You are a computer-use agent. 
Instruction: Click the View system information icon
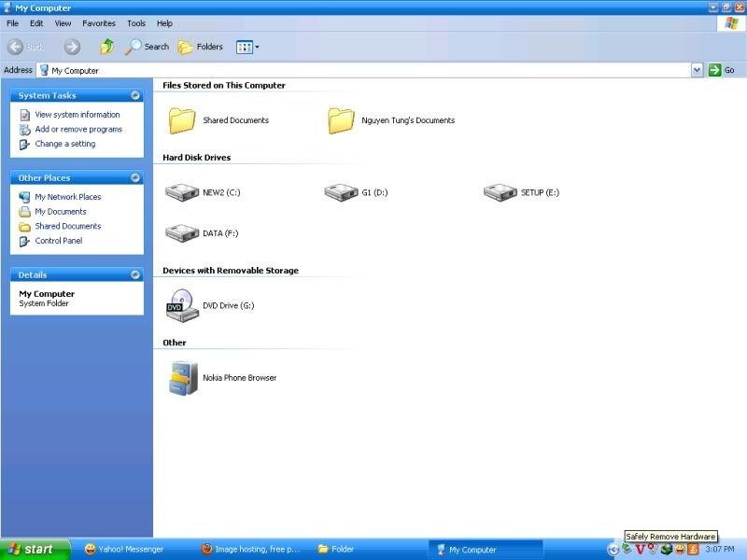25,115
